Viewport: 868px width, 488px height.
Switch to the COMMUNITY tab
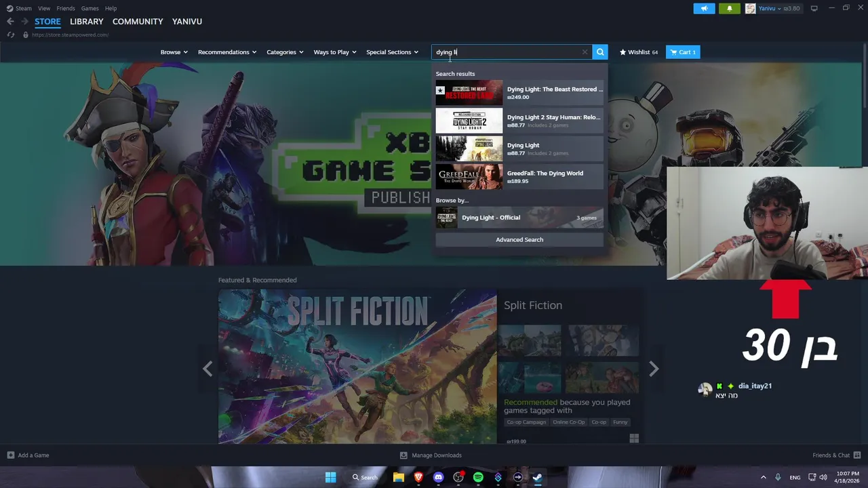pos(138,22)
